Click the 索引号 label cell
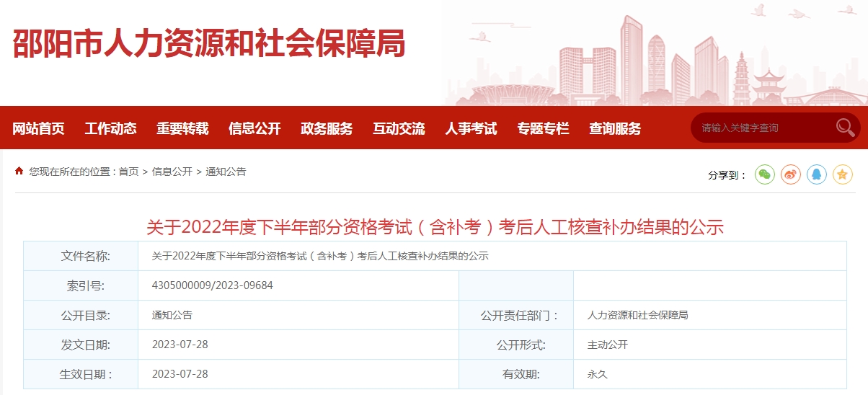This screenshot has height=395, width=868. click(81, 285)
